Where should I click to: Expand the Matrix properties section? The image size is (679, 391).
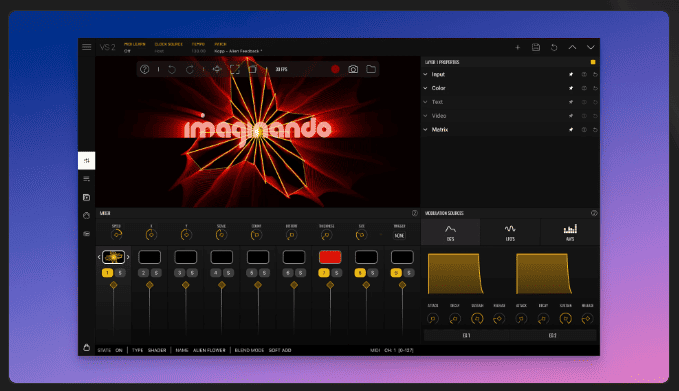425,130
